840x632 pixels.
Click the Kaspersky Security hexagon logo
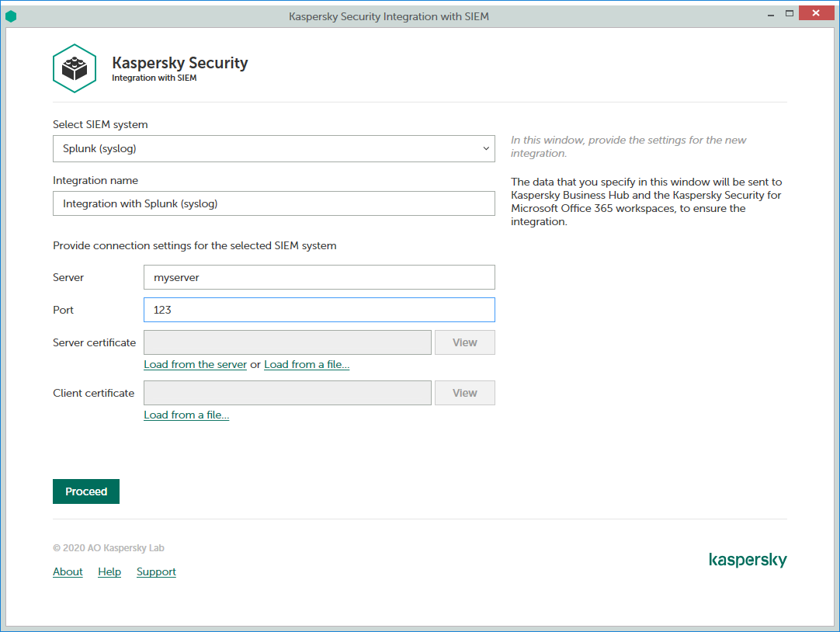click(74, 68)
